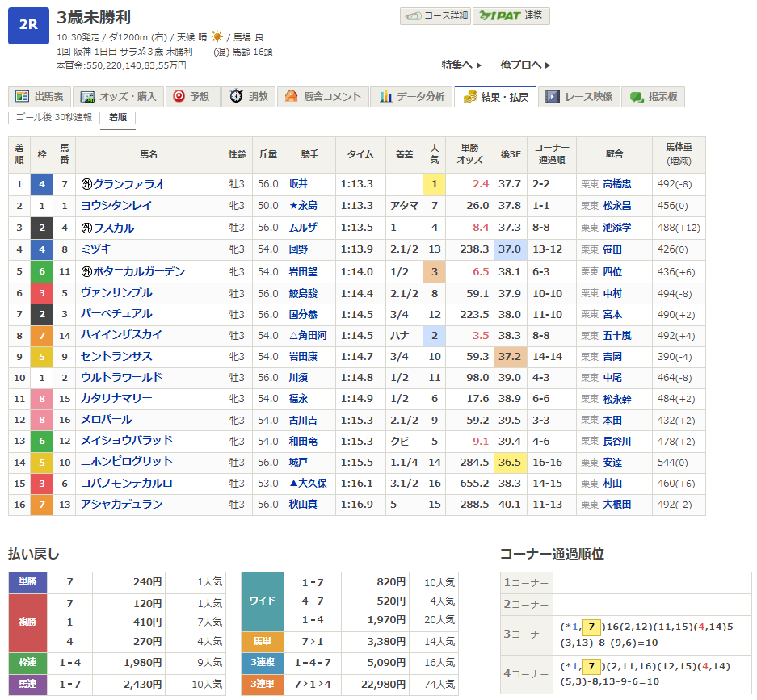Click the 2R race number badge

pos(28,24)
